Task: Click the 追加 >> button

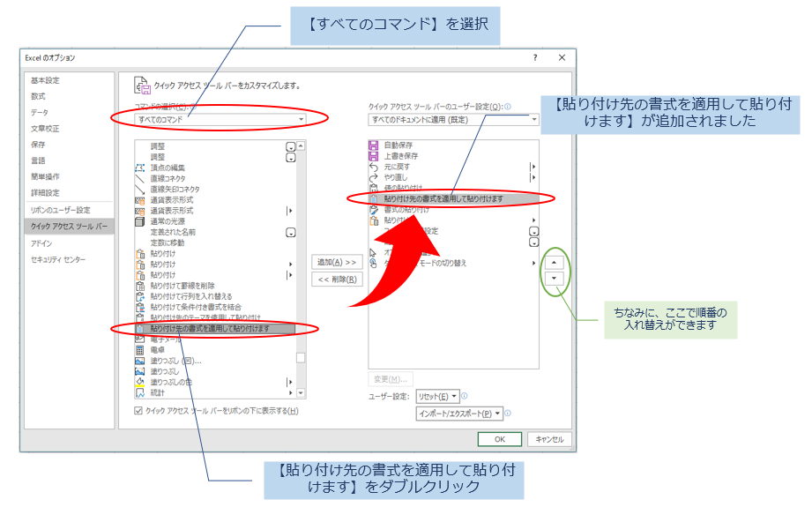Action: pyautogui.click(x=337, y=262)
